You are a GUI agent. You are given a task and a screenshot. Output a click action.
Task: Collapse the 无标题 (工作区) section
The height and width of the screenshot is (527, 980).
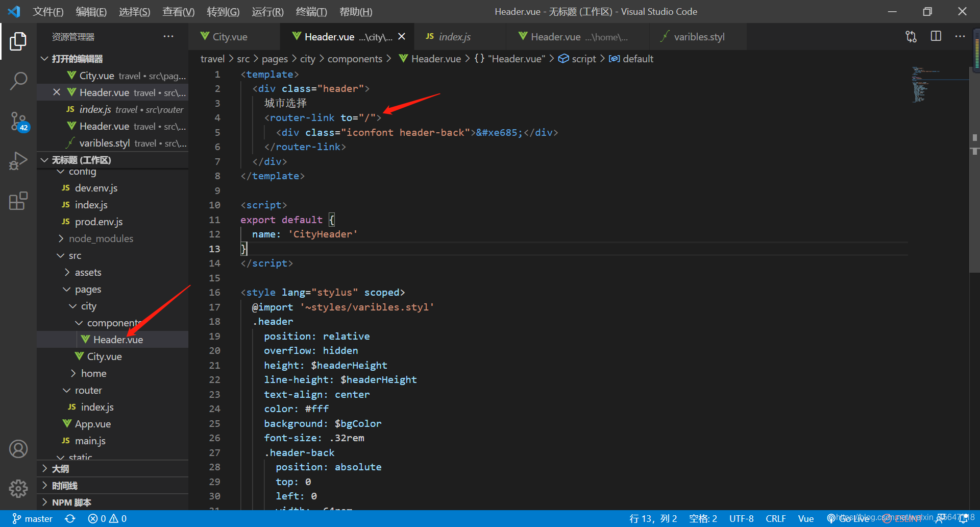point(113,160)
